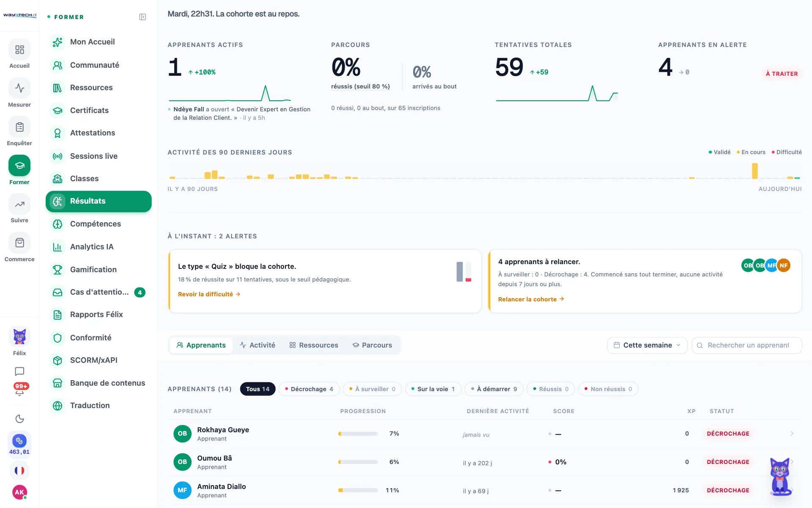
Task: Switch to the Activité tab
Action: click(257, 345)
